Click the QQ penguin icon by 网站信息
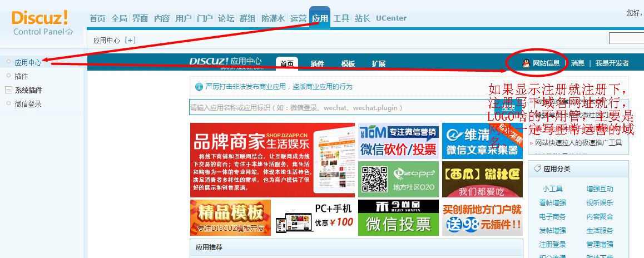Viewport: 644px width, 258px height. tap(526, 63)
